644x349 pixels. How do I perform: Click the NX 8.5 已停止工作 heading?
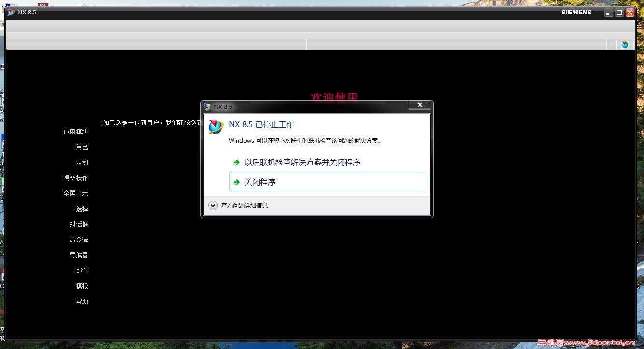pos(261,124)
